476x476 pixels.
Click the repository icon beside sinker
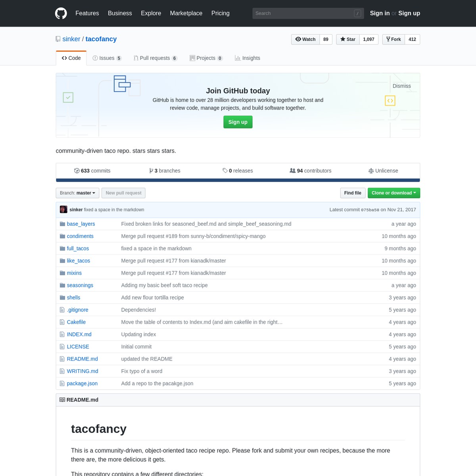click(x=58, y=39)
